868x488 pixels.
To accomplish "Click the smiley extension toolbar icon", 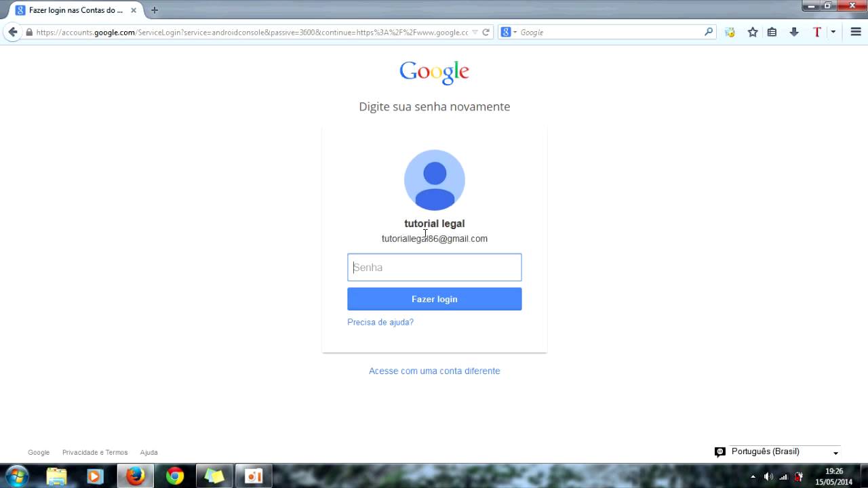I will click(x=730, y=33).
